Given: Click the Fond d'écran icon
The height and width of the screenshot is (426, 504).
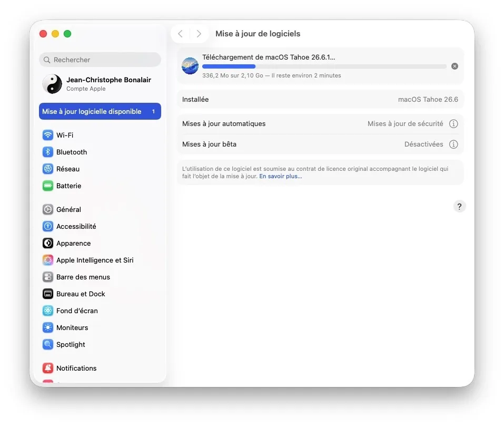Looking at the screenshot, I should [x=48, y=311].
